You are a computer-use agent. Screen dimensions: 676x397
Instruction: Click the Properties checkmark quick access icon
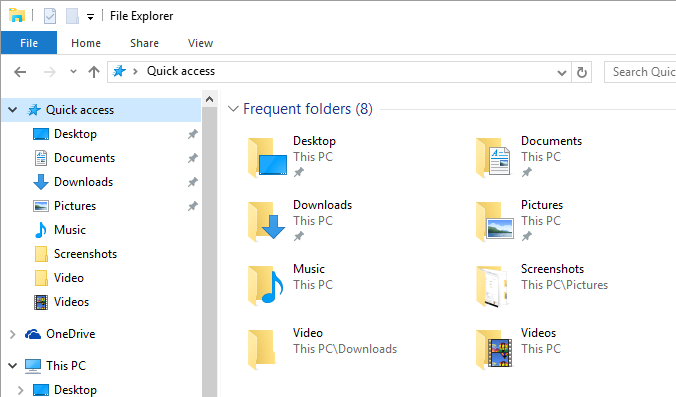50,16
